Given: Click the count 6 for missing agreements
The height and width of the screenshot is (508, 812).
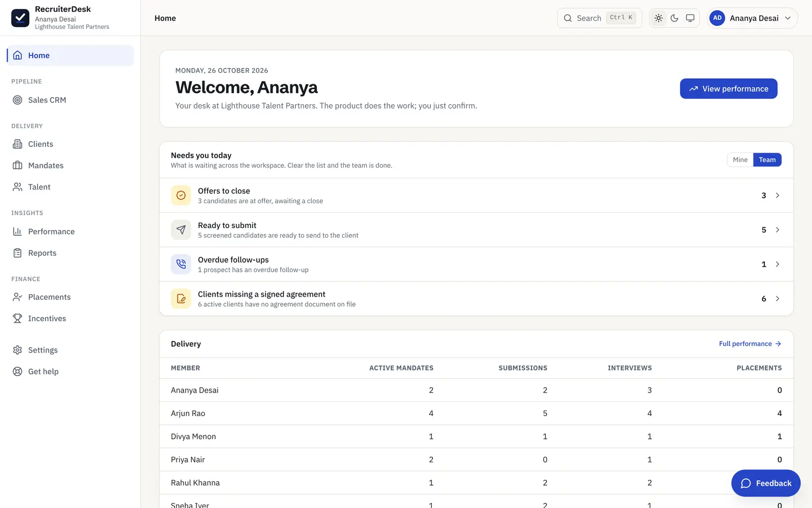Looking at the screenshot, I should click(764, 299).
